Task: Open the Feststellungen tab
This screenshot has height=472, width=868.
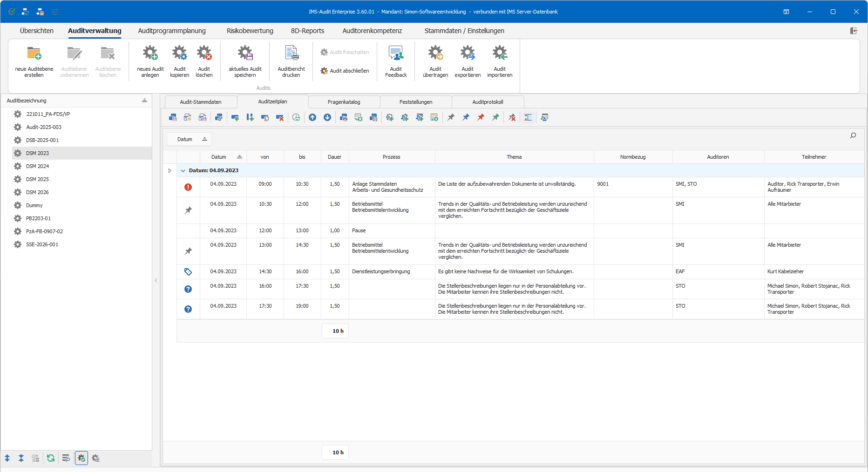Action: pos(416,102)
